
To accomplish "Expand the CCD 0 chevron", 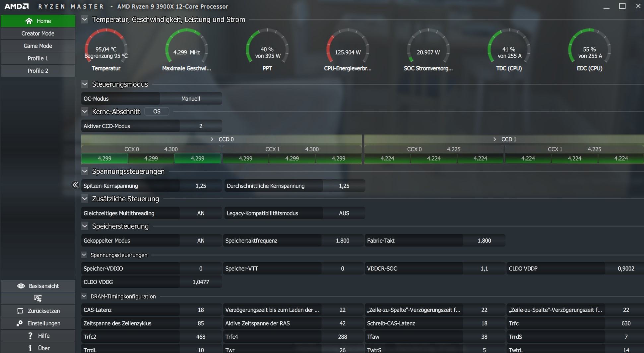I will click(212, 139).
